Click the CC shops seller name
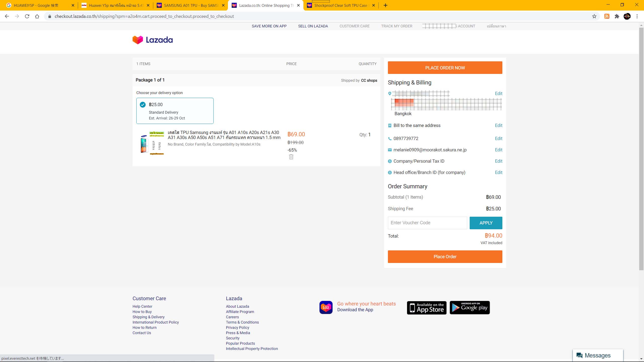Screen dimensions: 644x362 click(369, 80)
